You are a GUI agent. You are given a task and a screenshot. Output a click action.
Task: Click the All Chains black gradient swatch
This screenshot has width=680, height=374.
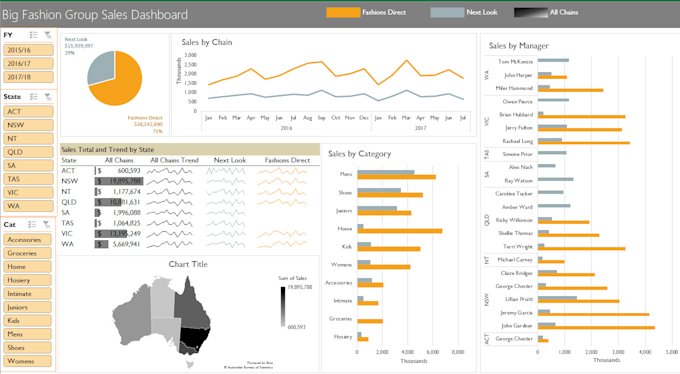point(531,13)
